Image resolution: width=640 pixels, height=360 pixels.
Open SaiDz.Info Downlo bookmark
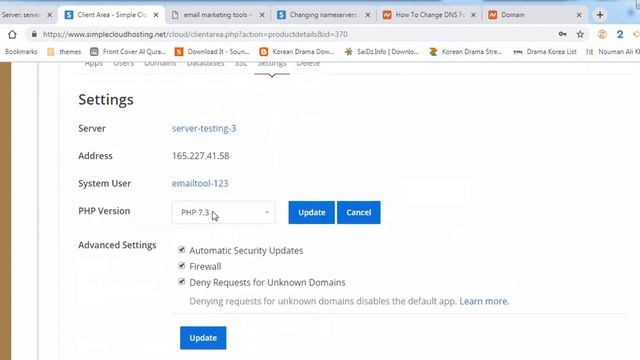(x=382, y=52)
